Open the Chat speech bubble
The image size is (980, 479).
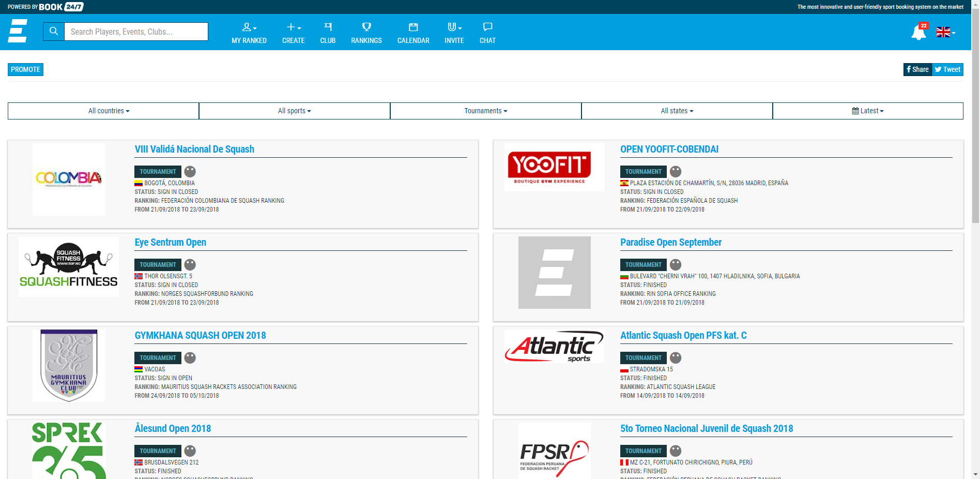tap(487, 27)
